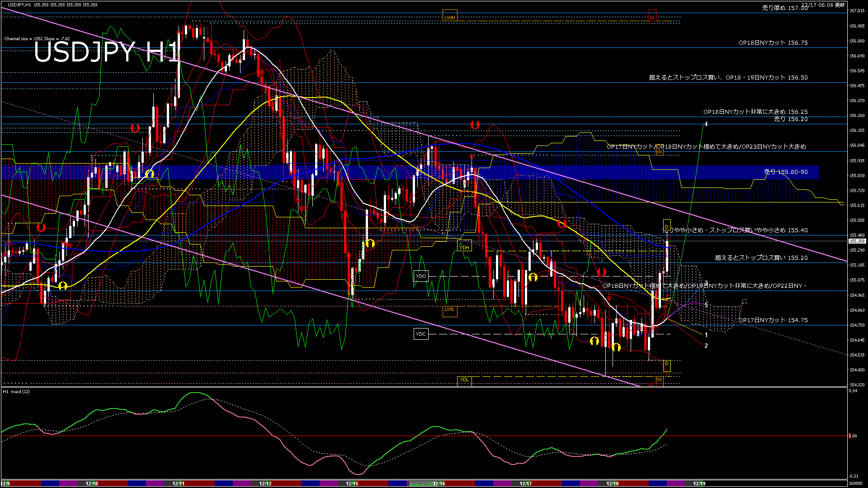Click the USDJPY H1 chart title text
The image size is (868, 488).
click(x=106, y=52)
